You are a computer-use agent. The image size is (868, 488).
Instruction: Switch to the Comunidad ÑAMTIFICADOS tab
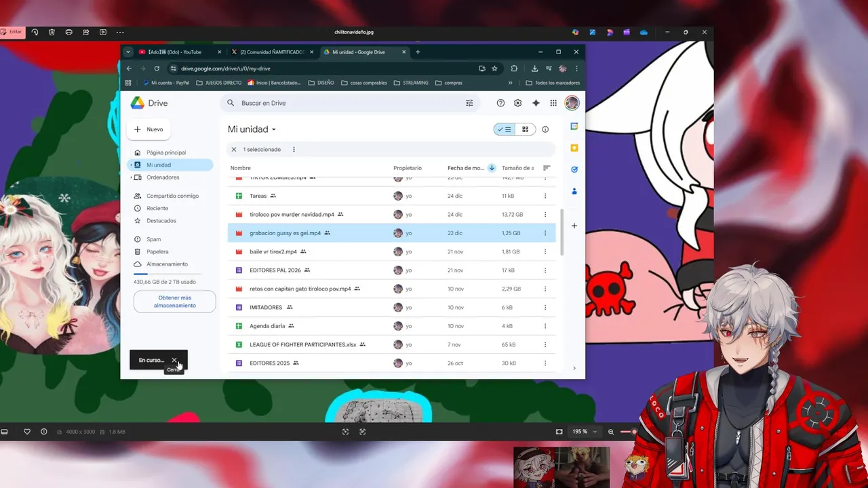click(271, 52)
